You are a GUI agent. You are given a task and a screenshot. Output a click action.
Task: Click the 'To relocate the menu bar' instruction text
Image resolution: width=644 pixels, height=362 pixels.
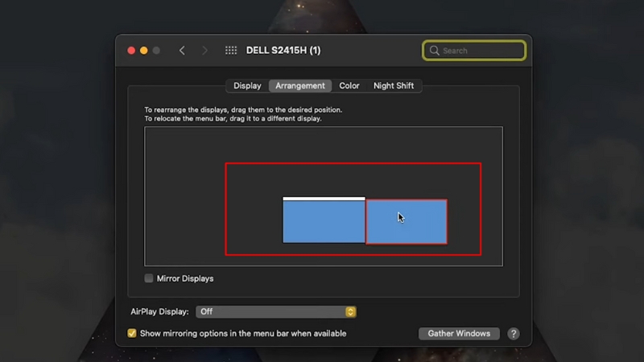click(233, 118)
